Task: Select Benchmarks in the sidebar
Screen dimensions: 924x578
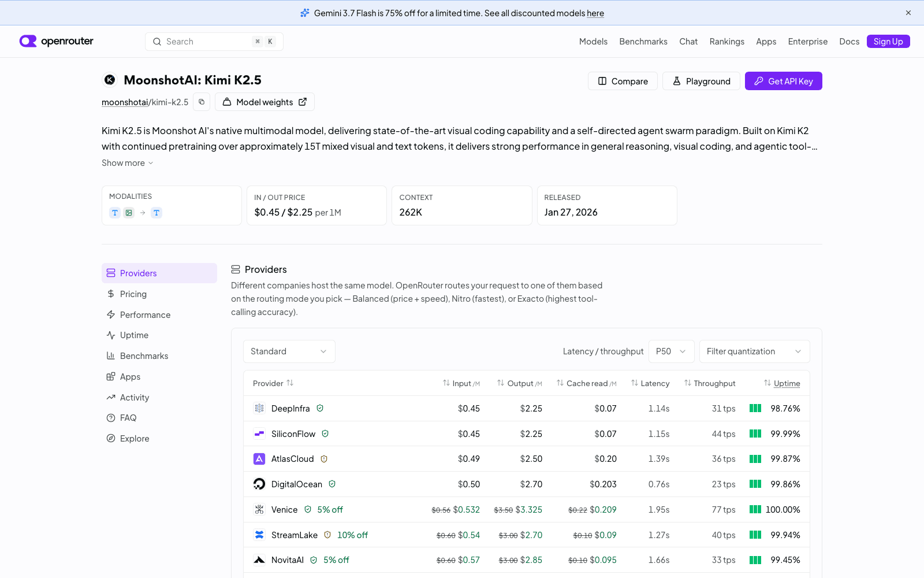Action: (x=159, y=356)
